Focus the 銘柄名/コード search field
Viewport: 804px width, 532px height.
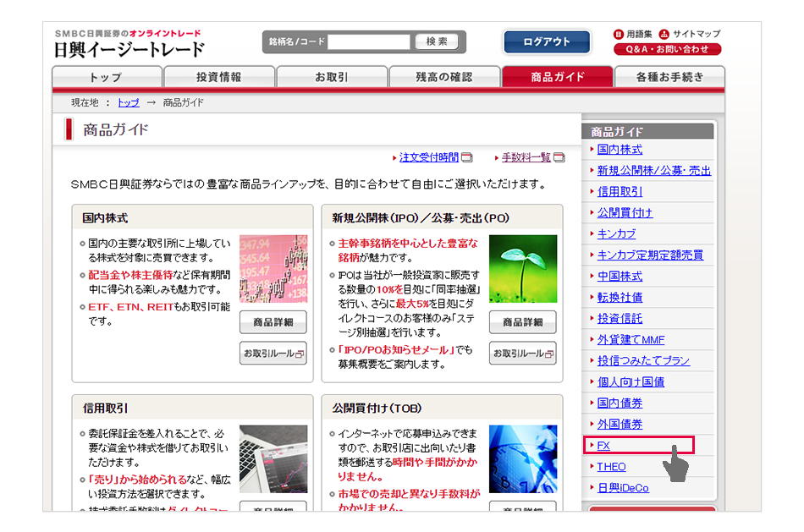click(x=368, y=41)
